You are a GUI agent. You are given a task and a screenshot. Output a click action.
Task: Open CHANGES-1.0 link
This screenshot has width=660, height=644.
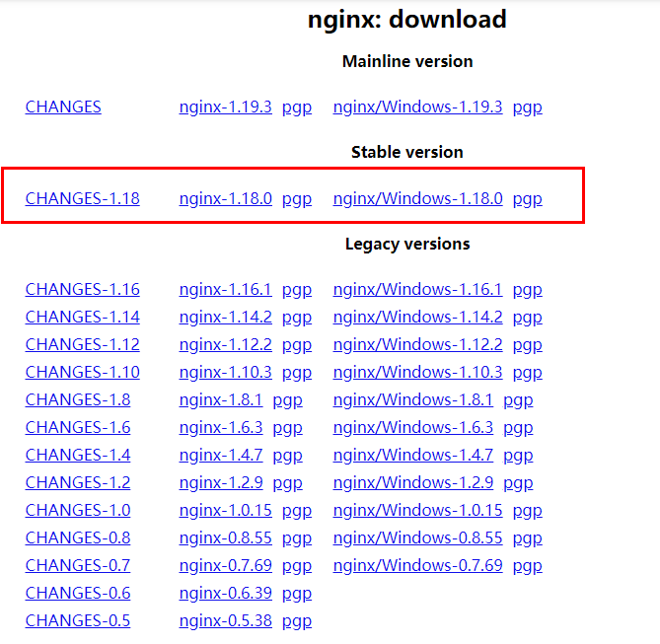pos(78,511)
